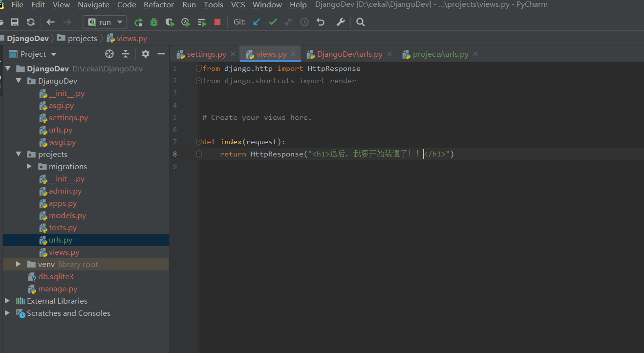Run with Coverage from the toolbar

tap(170, 22)
